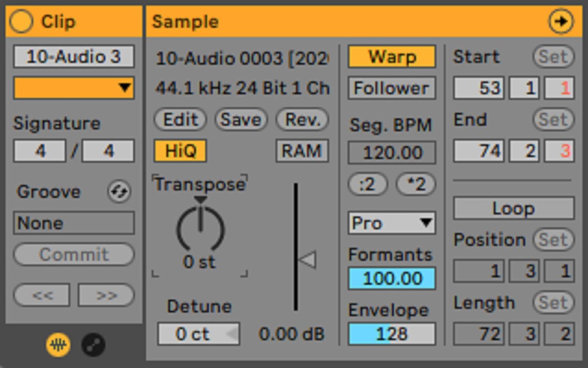The image size is (588, 368).
Task: Disable the HiQ quality toggle
Action: (x=180, y=151)
